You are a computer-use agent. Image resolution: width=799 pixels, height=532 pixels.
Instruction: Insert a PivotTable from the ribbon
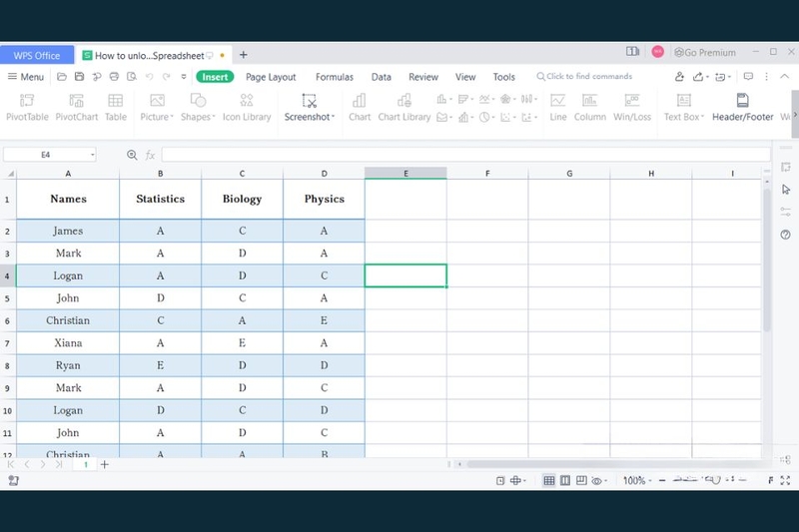point(27,108)
